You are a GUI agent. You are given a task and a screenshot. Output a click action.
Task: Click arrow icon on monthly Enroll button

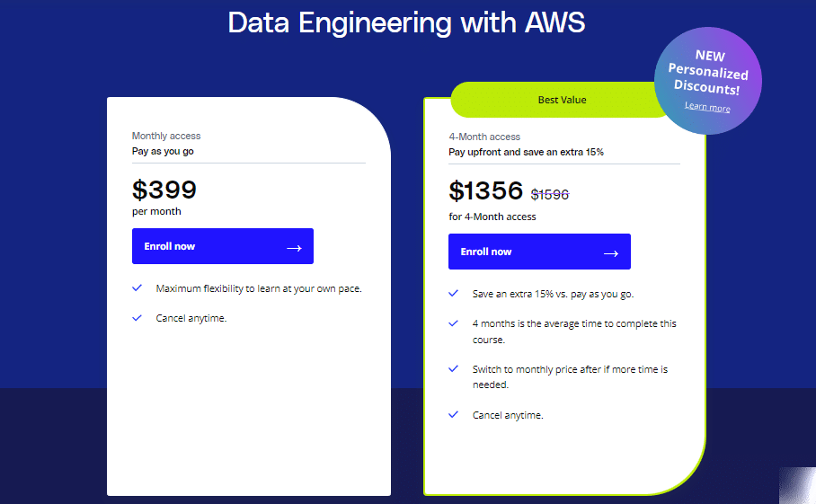pos(295,248)
